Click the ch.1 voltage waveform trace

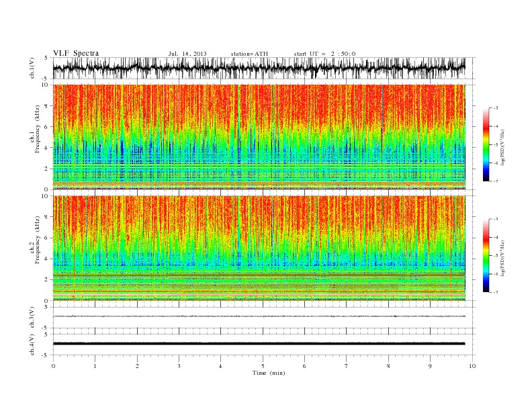click(x=259, y=68)
